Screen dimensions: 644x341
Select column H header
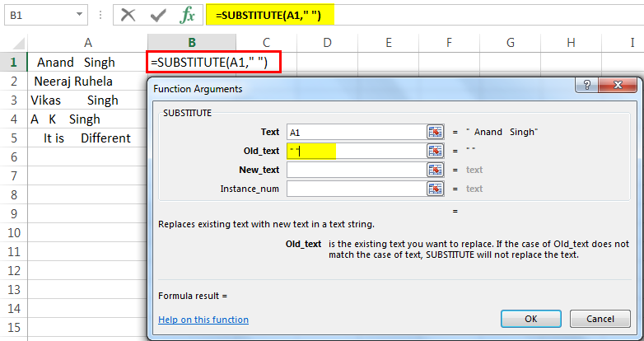(x=571, y=42)
